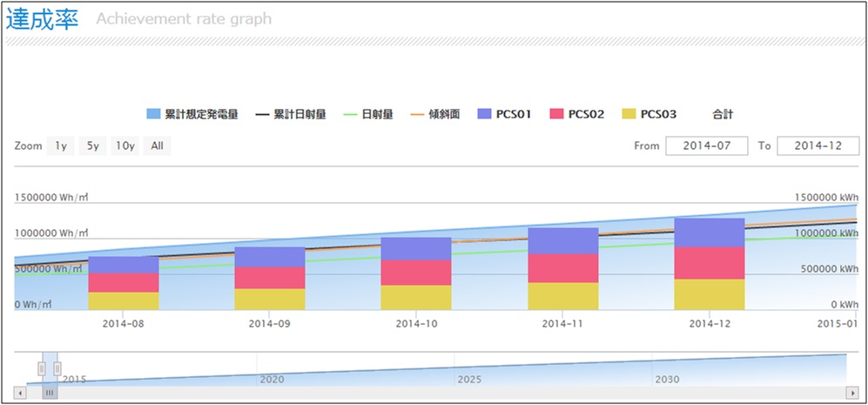Edit the From date field 2014-07

coord(707,145)
